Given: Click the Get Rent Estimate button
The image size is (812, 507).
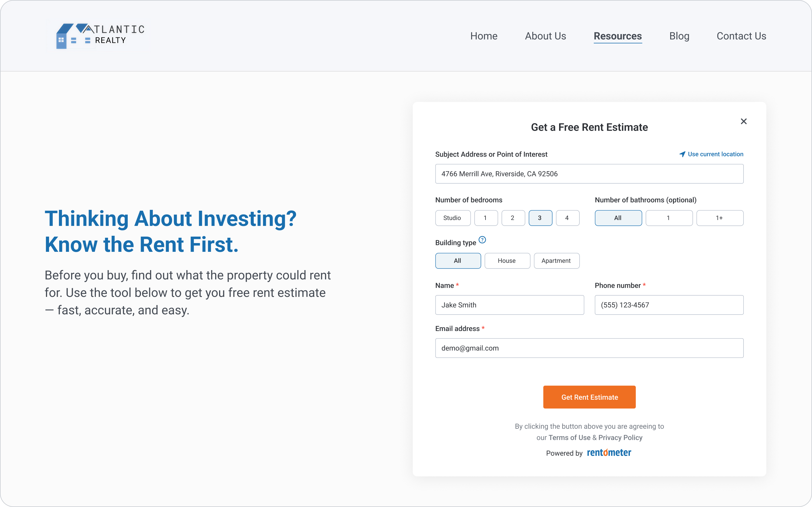Looking at the screenshot, I should [x=589, y=397].
